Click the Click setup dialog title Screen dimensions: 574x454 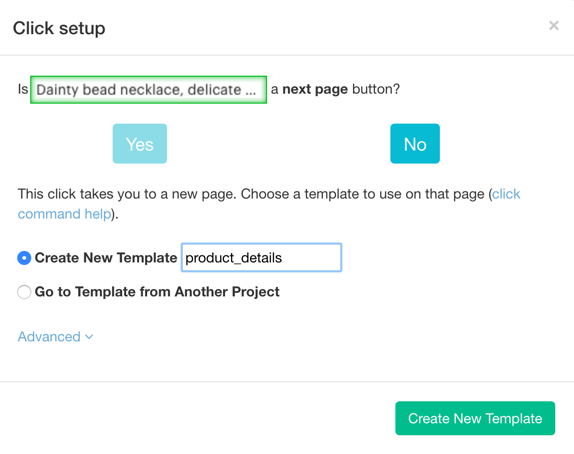point(59,28)
